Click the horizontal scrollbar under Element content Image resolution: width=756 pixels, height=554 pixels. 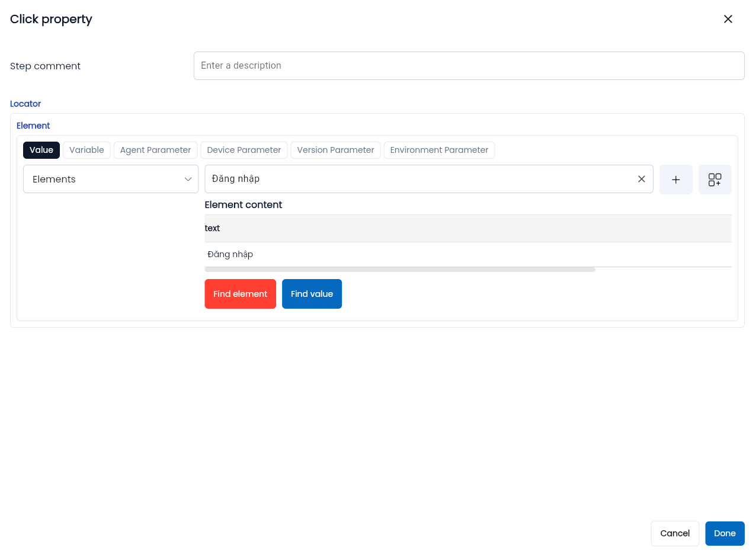pyautogui.click(x=399, y=270)
